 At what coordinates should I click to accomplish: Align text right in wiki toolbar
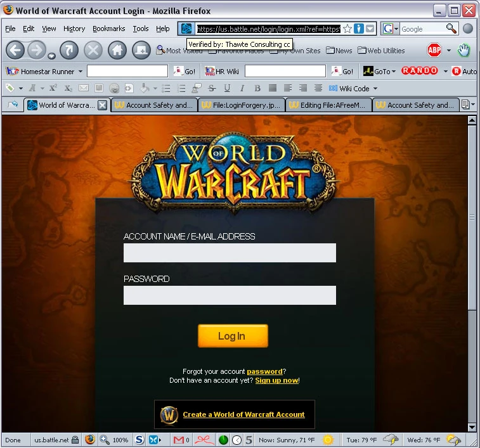303,88
